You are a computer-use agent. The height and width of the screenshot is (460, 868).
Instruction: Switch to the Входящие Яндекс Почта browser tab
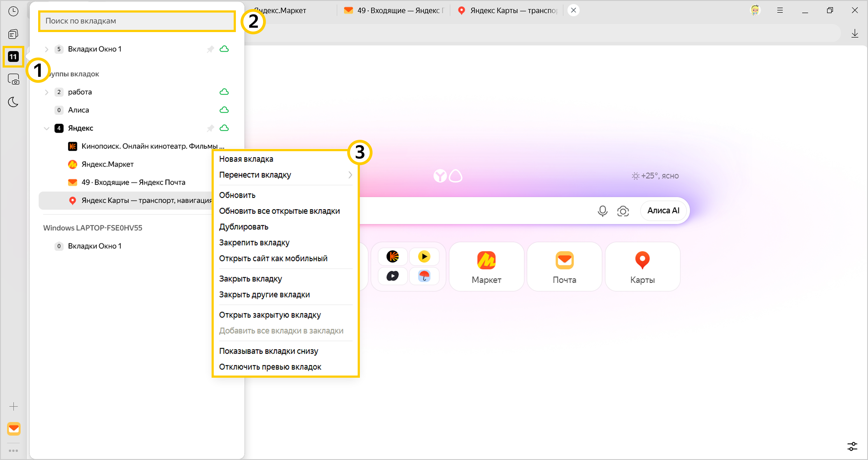(394, 10)
